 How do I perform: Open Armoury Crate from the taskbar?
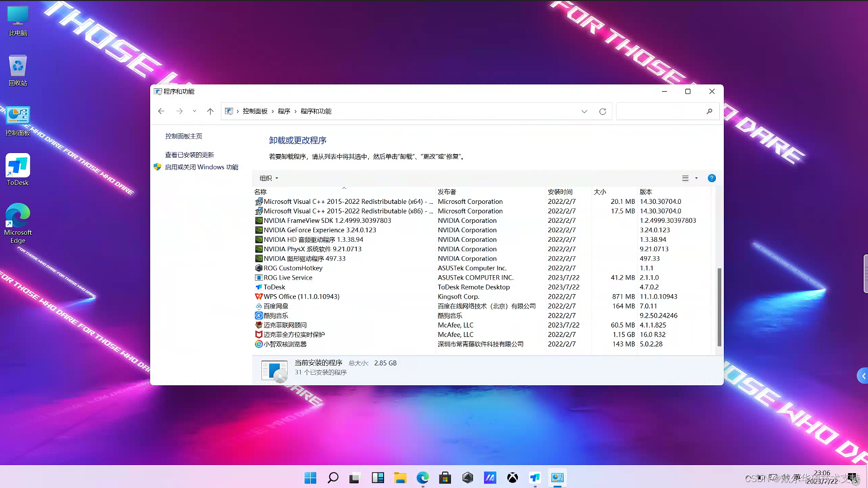[467, 478]
